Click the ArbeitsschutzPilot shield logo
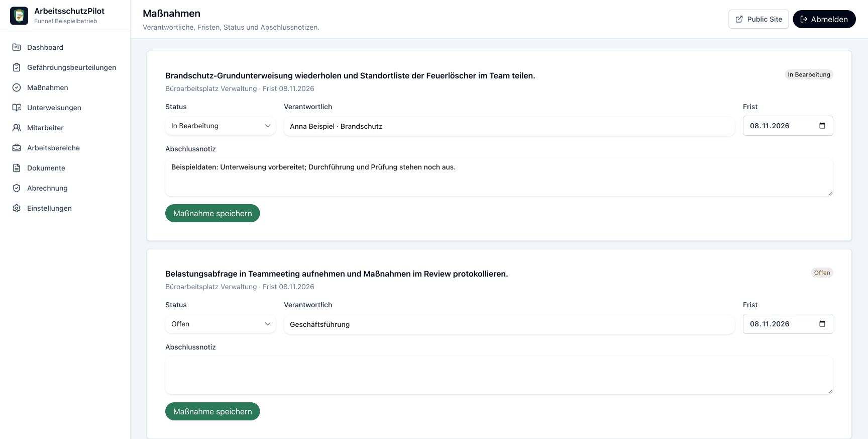 click(x=19, y=16)
